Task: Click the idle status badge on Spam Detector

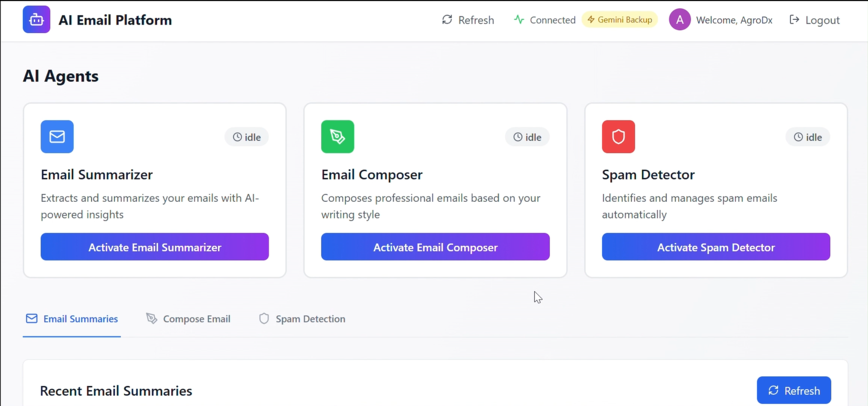Action: 808,137
